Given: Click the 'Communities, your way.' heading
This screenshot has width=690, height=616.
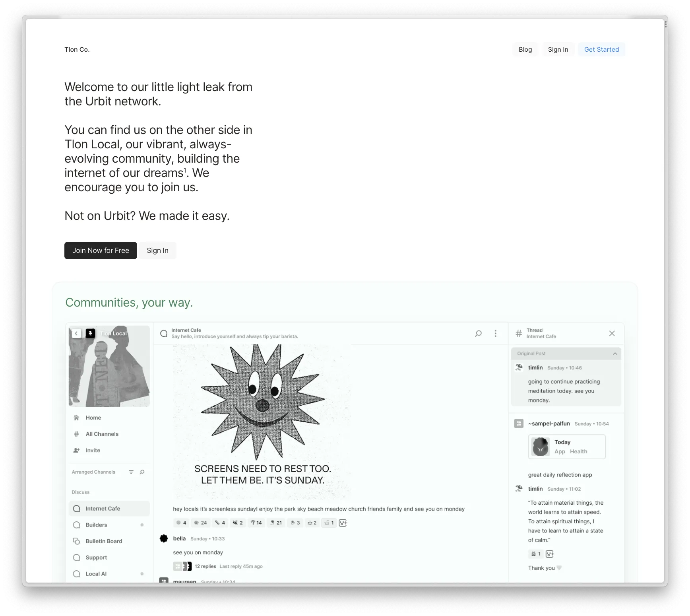Looking at the screenshot, I should [129, 303].
